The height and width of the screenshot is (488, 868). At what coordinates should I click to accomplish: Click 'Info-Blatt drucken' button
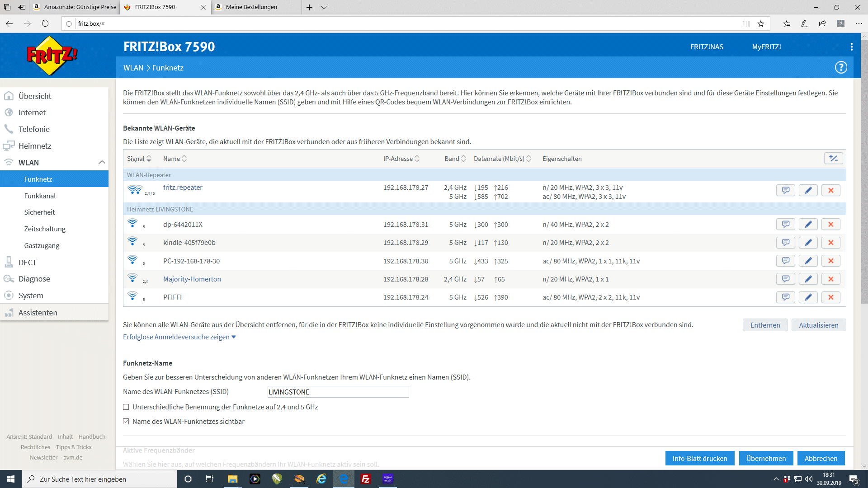[700, 458]
